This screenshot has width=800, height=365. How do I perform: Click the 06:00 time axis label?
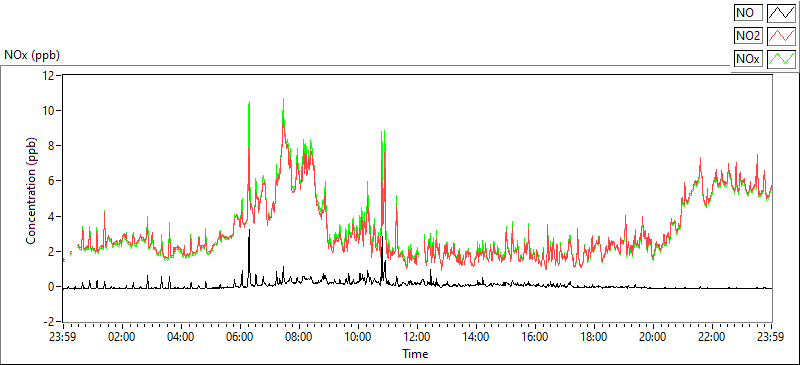[240, 337]
